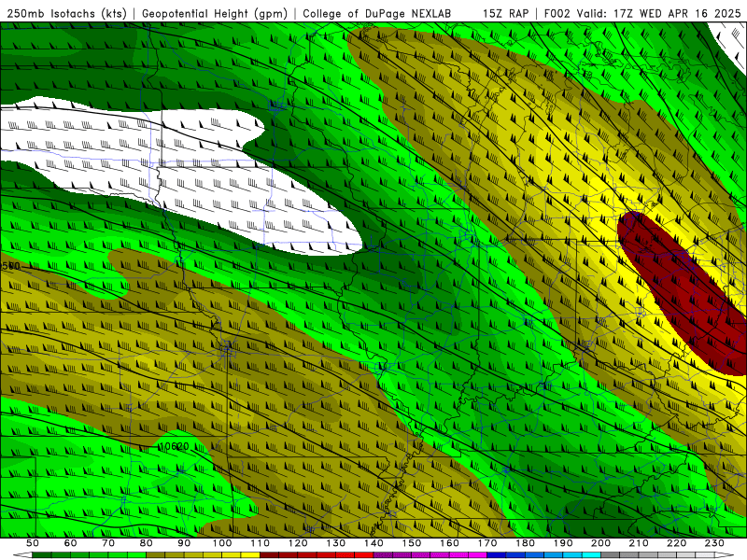
Task: Click the 'Geopotential Height (gpm)' title text
Action: coord(215,13)
